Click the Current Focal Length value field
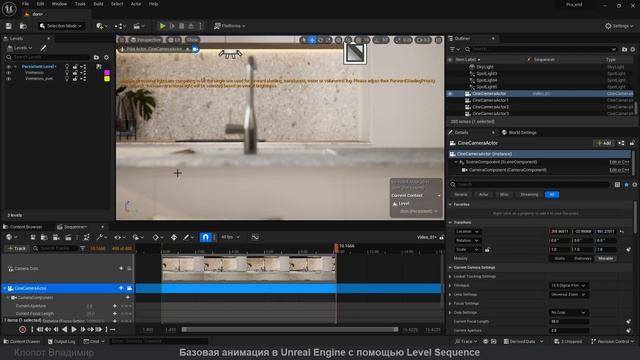 pyautogui.click(x=569, y=322)
